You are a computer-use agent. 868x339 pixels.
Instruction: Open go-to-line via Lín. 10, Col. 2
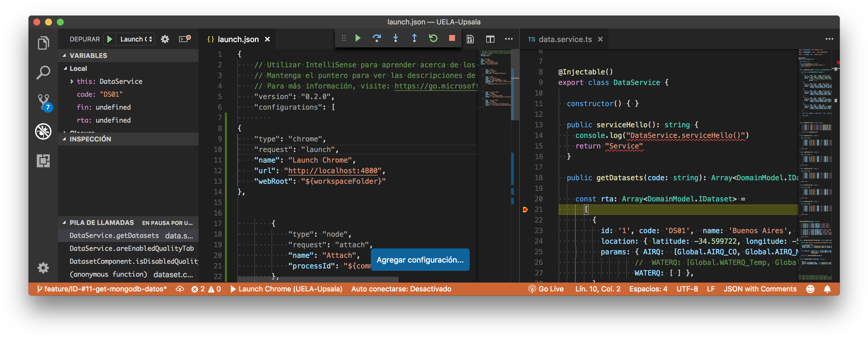click(597, 289)
